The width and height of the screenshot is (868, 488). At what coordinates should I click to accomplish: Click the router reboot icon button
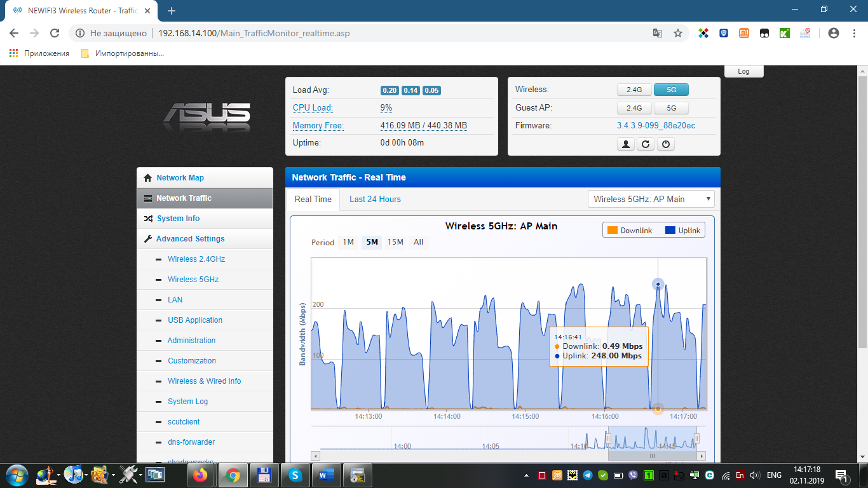coord(646,144)
